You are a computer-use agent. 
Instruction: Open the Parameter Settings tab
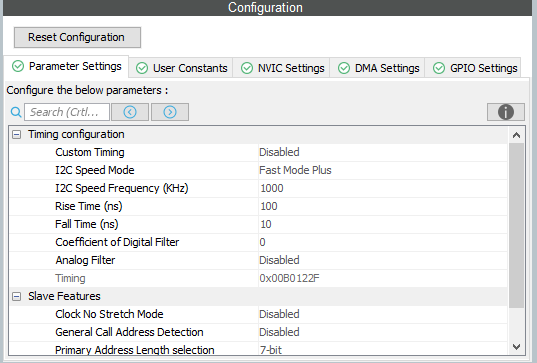click(66, 66)
